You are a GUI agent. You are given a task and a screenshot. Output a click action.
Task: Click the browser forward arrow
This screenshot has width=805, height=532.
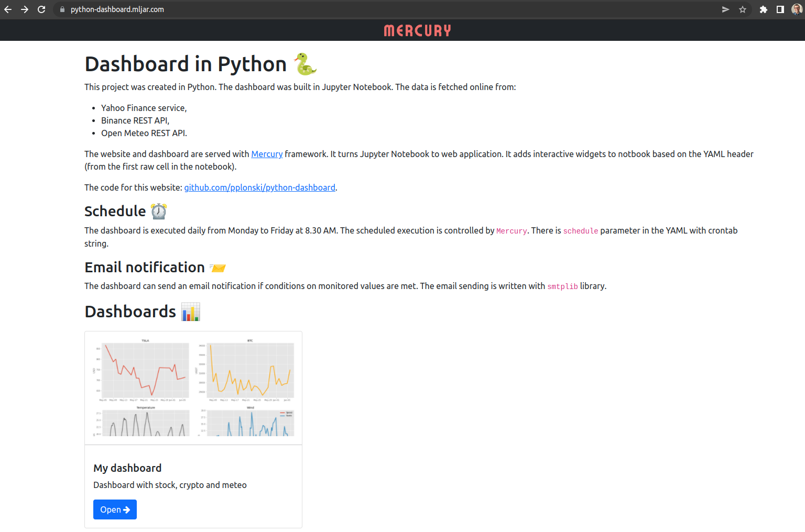25,9
